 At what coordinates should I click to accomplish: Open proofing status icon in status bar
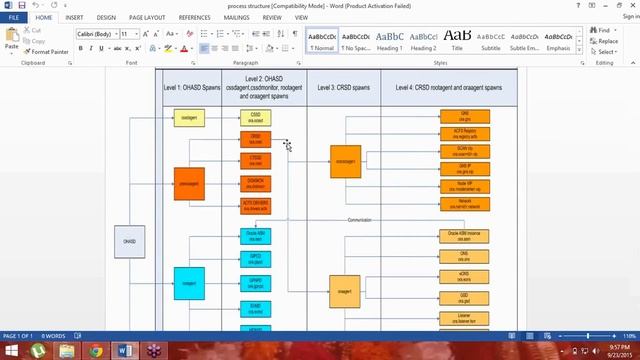pos(78,336)
